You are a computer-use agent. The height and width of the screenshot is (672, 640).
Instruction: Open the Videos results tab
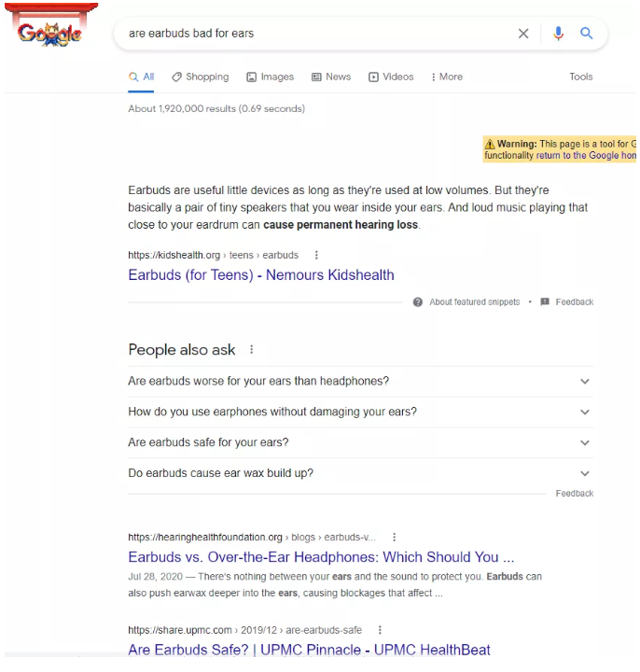pyautogui.click(x=391, y=77)
